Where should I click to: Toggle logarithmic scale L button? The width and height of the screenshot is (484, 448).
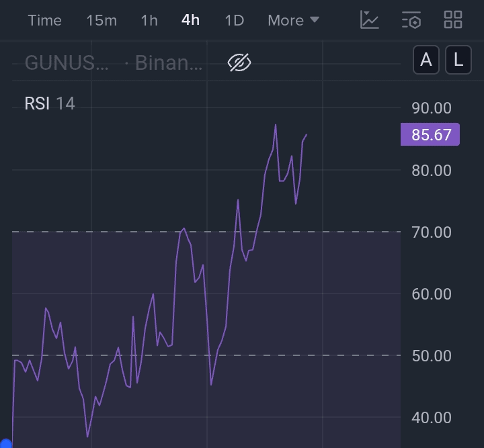[x=458, y=60]
